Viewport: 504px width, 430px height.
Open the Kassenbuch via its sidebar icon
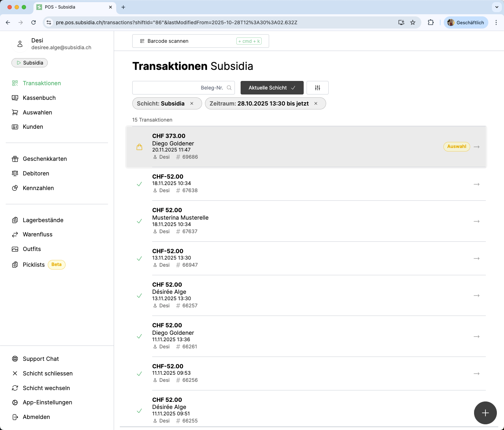click(x=15, y=98)
